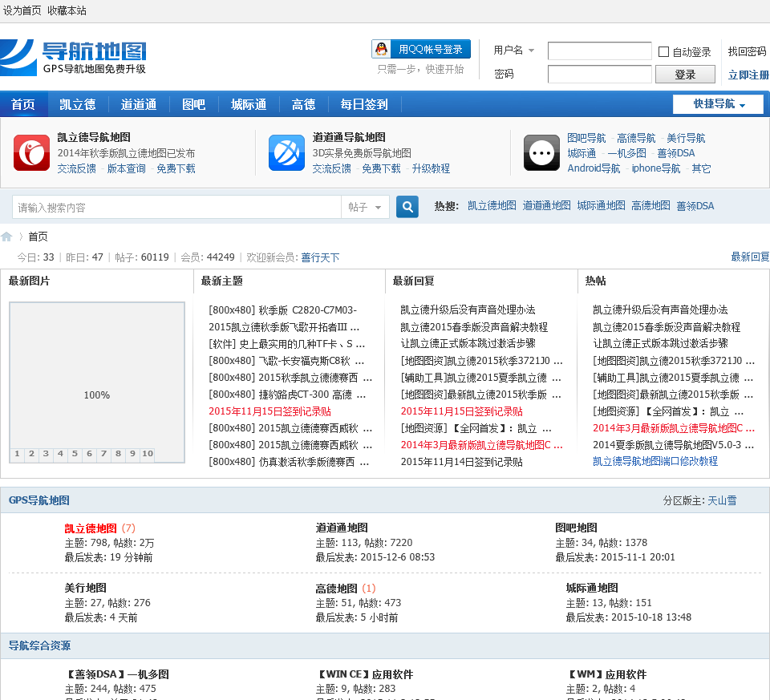Click the magnifier search button
770x700 pixels.
tap(407, 207)
